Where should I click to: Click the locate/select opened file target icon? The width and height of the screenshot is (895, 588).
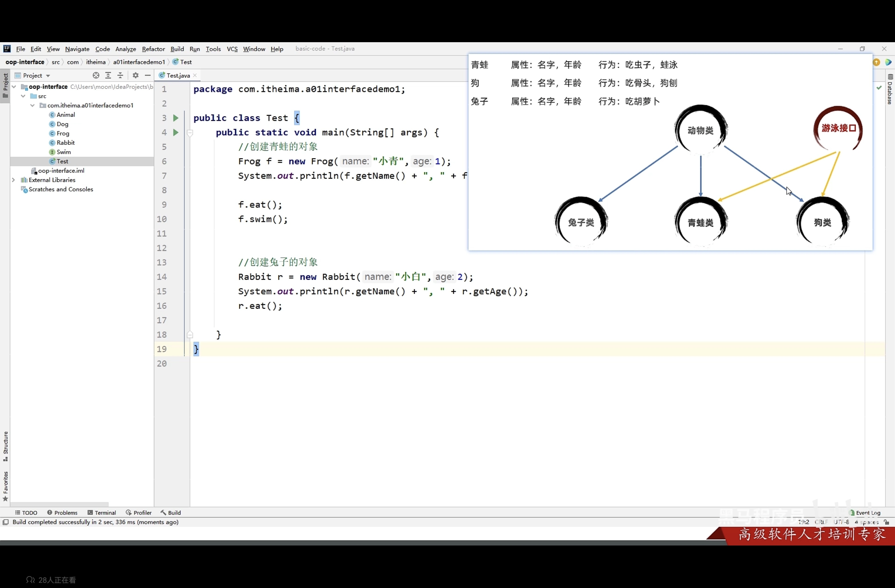click(x=96, y=75)
